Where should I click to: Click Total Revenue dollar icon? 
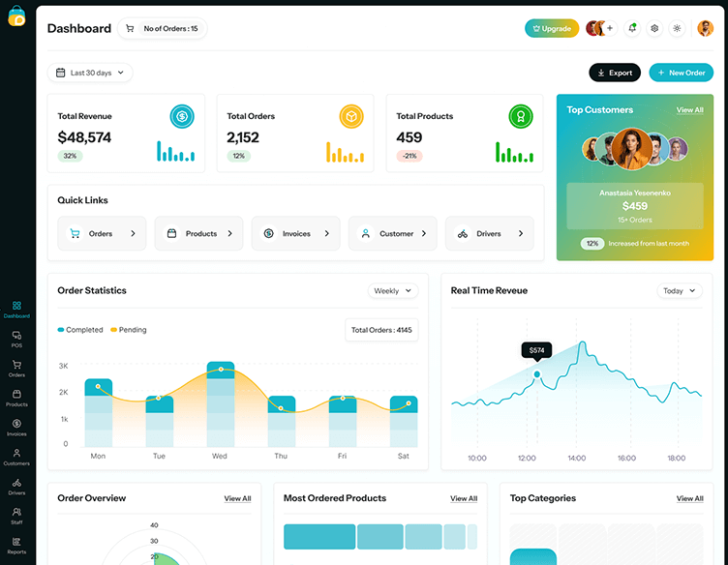(x=182, y=116)
